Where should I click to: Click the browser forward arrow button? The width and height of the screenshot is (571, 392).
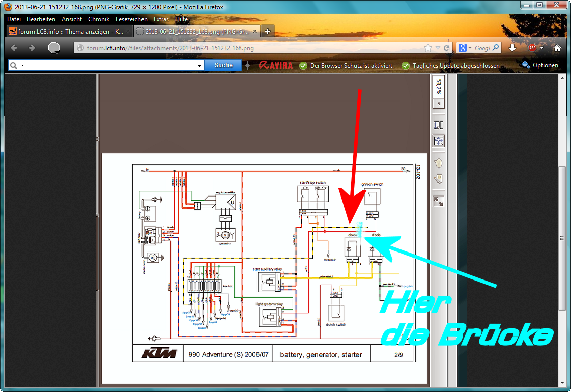click(x=32, y=48)
